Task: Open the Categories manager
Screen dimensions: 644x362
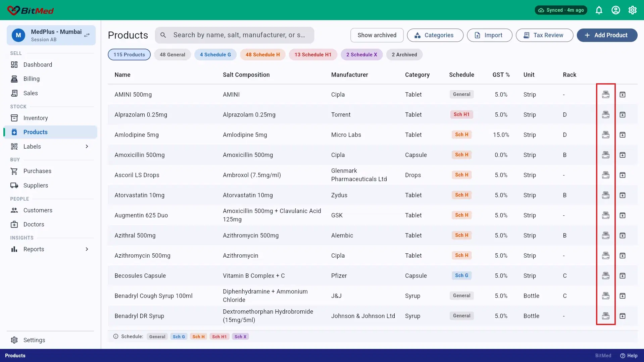Action: [x=435, y=35]
